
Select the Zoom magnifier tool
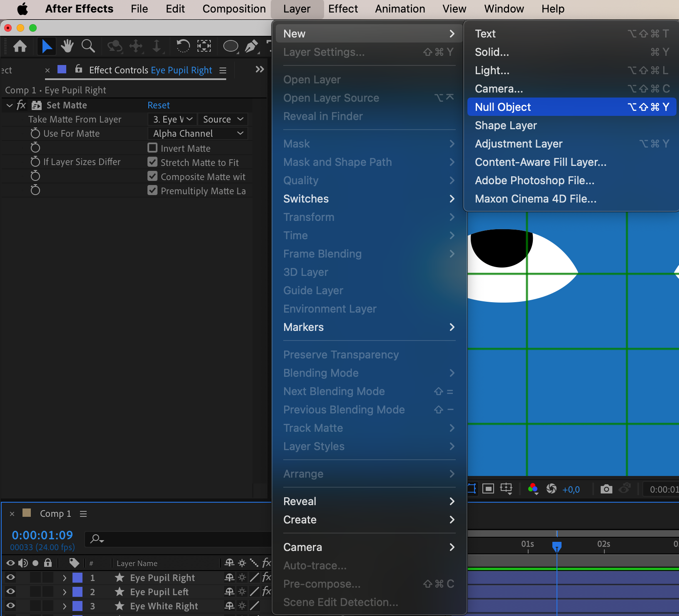(88, 46)
